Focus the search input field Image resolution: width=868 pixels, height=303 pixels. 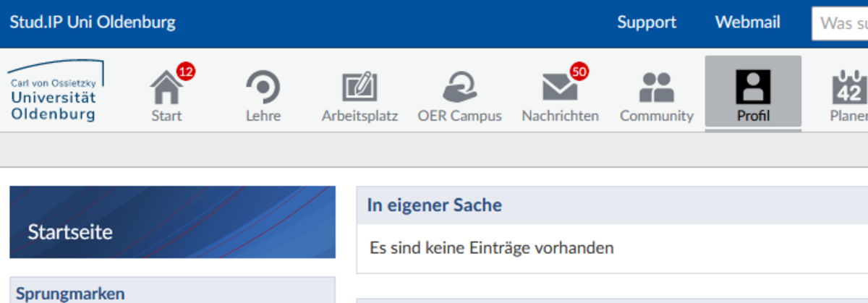tap(840, 24)
